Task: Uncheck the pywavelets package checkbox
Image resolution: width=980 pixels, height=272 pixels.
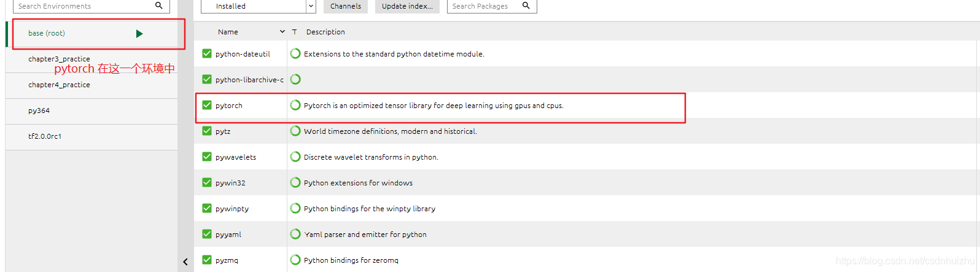Action: point(207,157)
